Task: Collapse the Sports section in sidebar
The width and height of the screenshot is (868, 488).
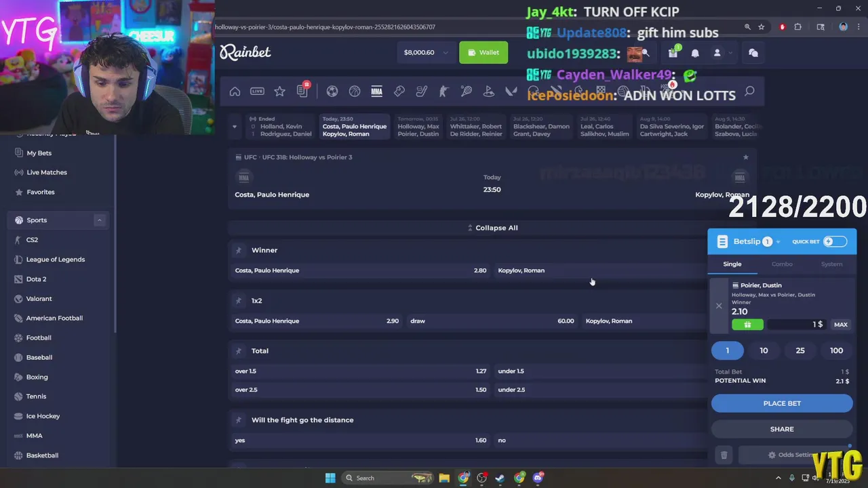Action: point(99,220)
